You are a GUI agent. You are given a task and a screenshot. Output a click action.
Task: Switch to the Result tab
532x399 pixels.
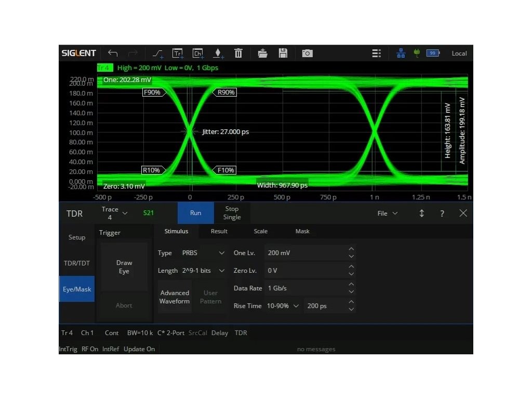[x=219, y=231]
